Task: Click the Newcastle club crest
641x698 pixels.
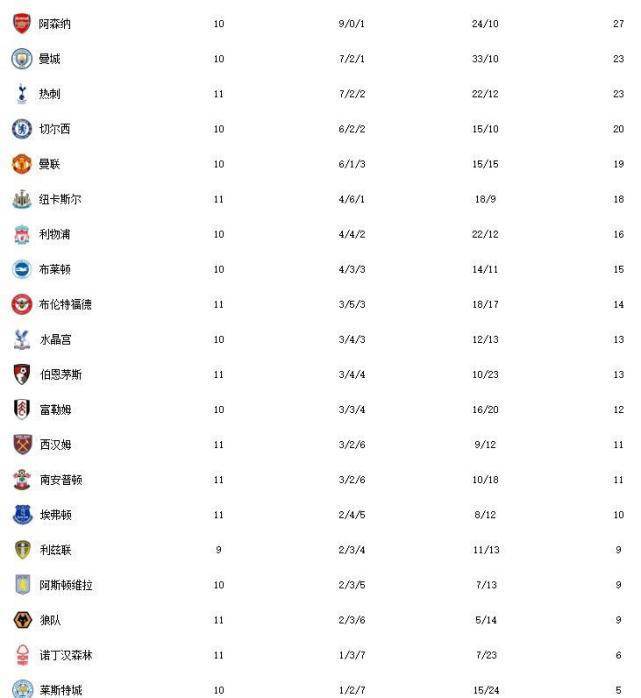Action: point(21,199)
